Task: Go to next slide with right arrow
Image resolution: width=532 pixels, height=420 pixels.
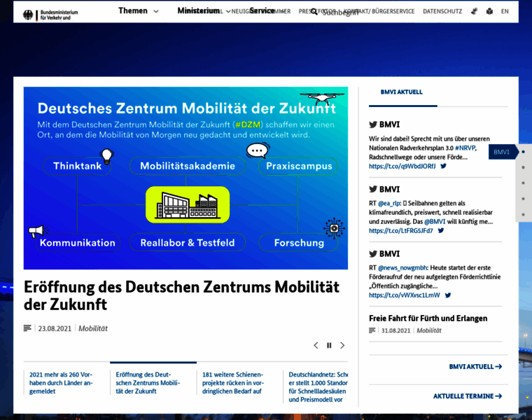Action: tap(342, 345)
